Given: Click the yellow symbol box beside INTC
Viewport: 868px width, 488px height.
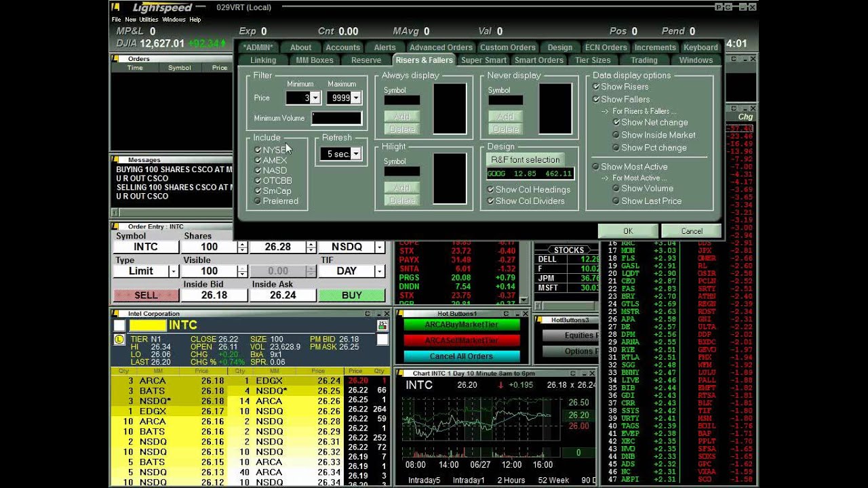Looking at the screenshot, I should coord(148,325).
